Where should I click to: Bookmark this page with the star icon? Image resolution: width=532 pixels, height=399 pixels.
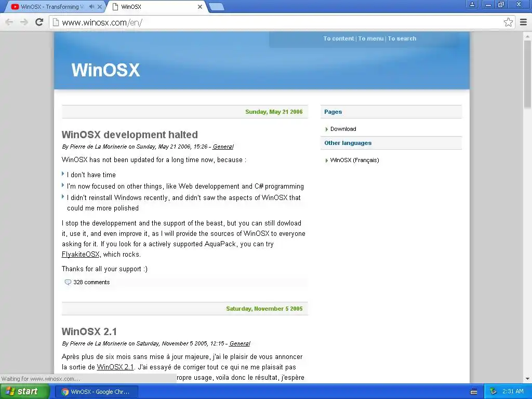point(508,22)
